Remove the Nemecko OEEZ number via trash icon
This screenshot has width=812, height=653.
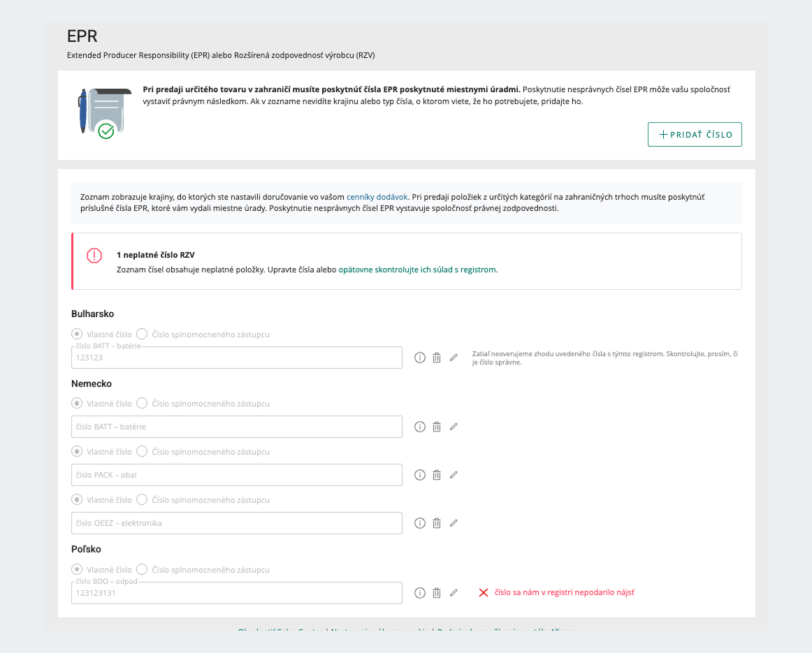coord(437,523)
